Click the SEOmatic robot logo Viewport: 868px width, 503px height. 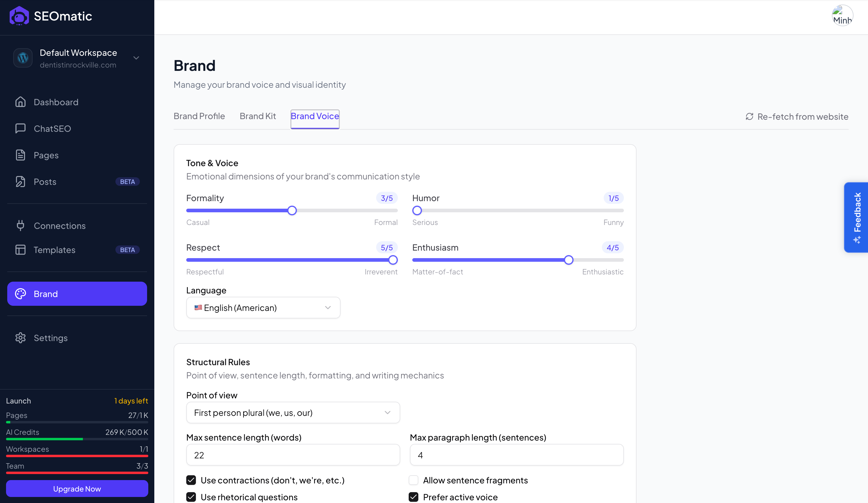pyautogui.click(x=19, y=16)
